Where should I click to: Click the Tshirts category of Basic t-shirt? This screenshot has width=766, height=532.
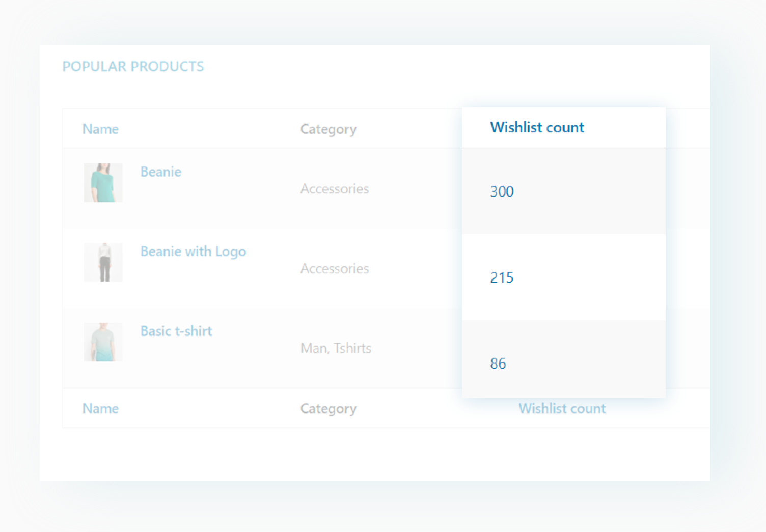352,348
